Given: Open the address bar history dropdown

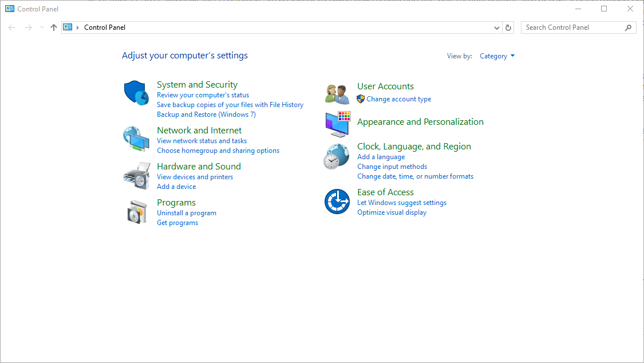Looking at the screenshot, I should point(496,27).
